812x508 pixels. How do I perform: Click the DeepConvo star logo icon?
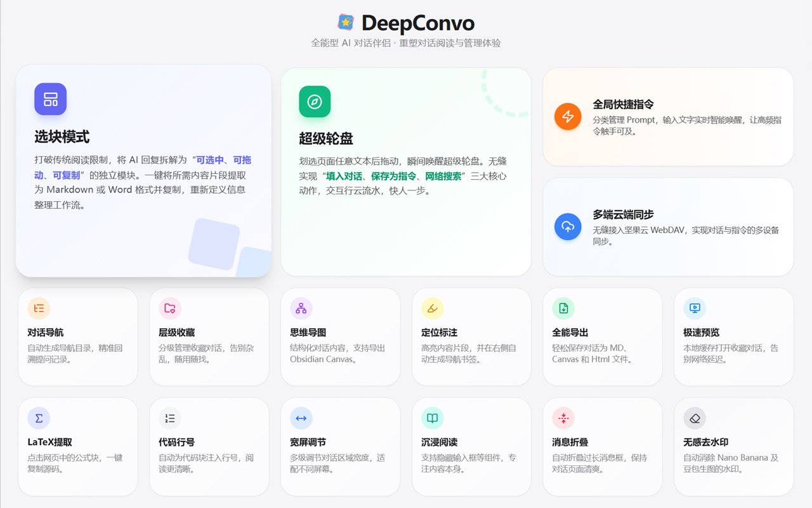[346, 23]
